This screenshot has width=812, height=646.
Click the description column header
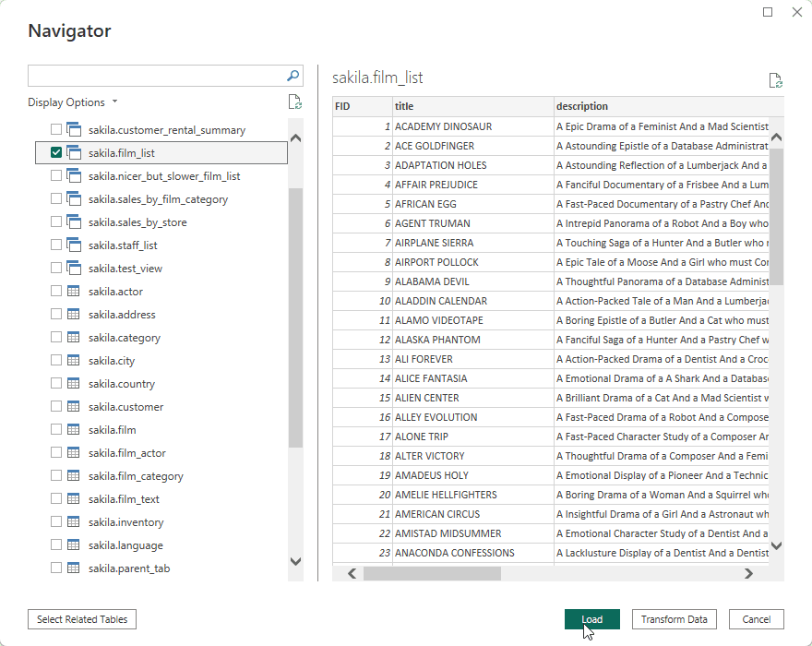point(668,106)
